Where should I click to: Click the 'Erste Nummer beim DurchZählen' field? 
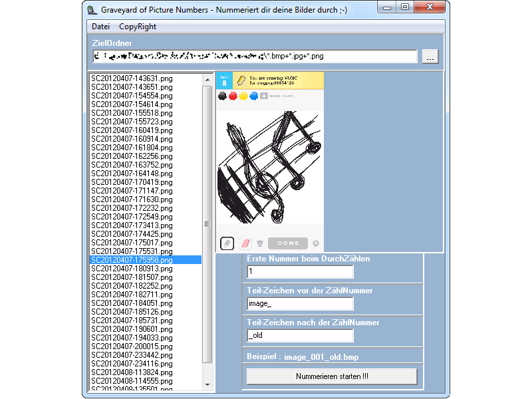300,271
